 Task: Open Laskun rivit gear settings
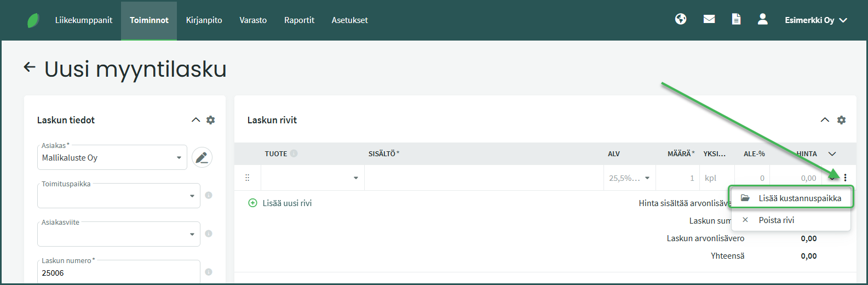coord(842,120)
